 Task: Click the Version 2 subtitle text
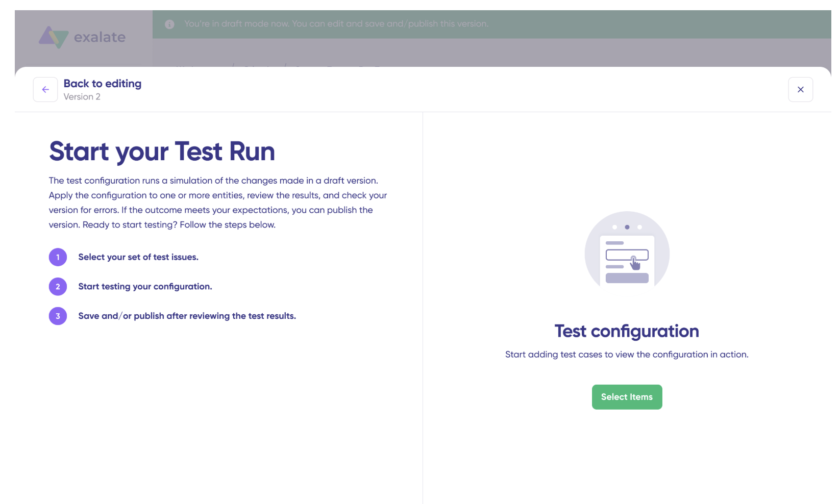point(82,97)
